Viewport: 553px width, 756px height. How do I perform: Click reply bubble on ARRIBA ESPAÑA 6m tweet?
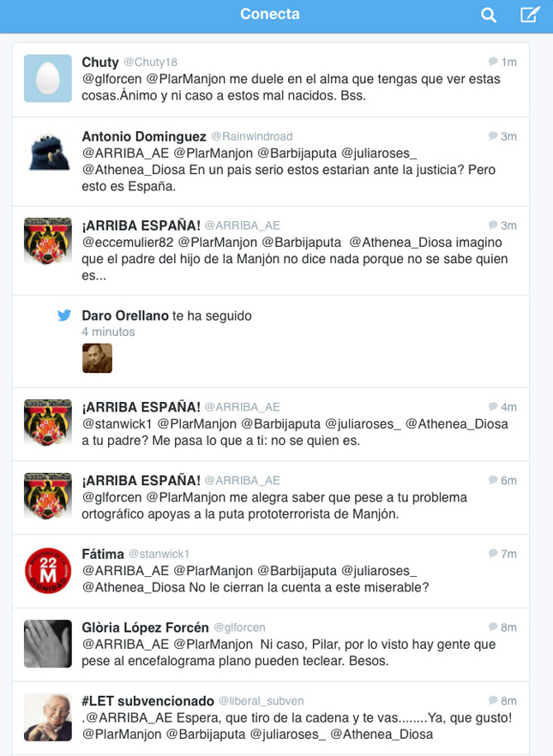pyautogui.click(x=493, y=480)
